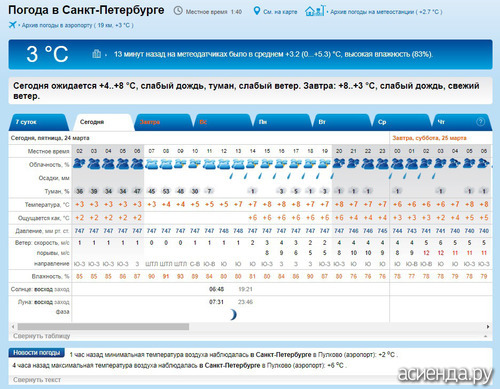The width and height of the screenshot is (500, 389).
Task: Click humidity value 93 at hour 09
Action: pyautogui.click(x=180, y=276)
